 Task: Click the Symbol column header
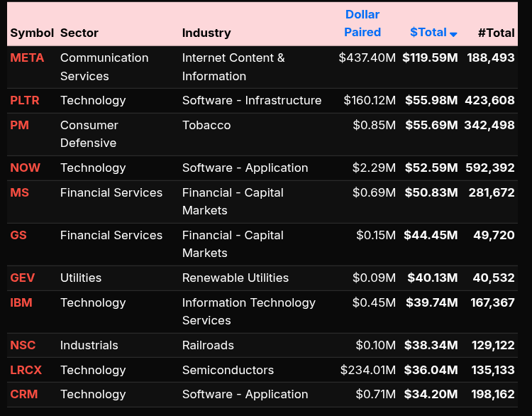tap(32, 33)
